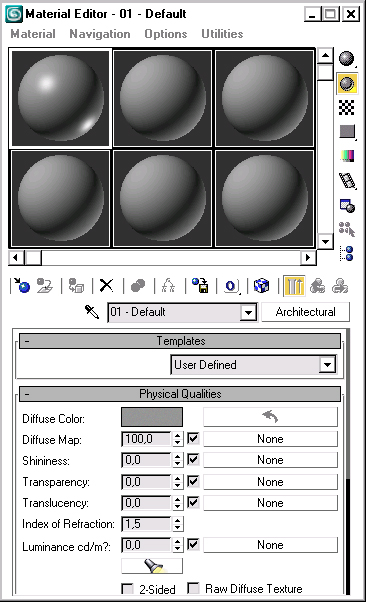Click the sample slots scroll up arrow
366x602 pixels.
(x=326, y=56)
